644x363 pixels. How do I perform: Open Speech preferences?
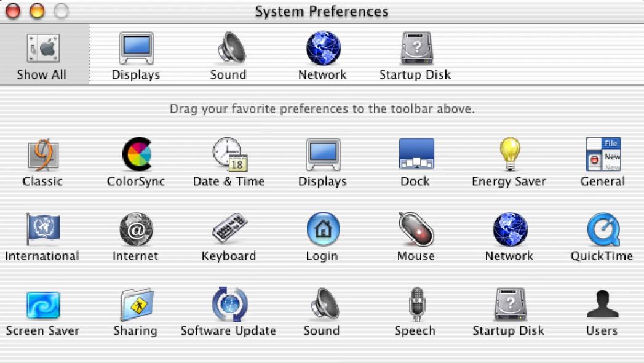click(417, 305)
